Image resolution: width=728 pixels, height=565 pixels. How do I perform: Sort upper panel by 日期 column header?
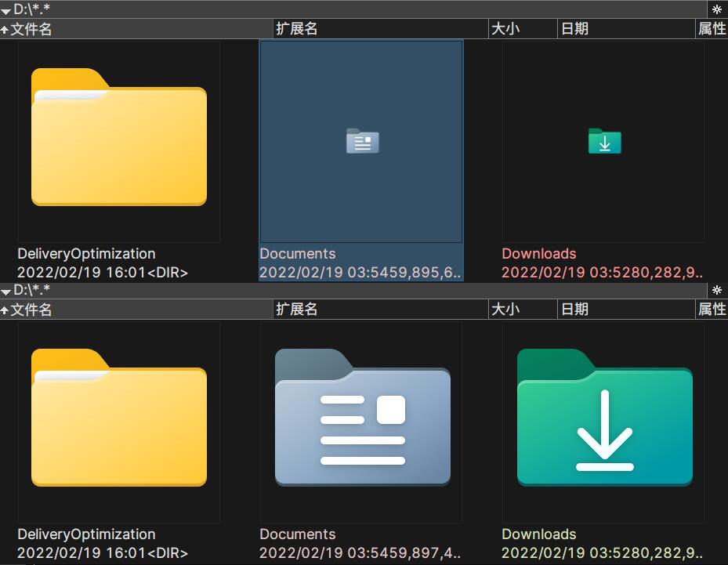574,29
